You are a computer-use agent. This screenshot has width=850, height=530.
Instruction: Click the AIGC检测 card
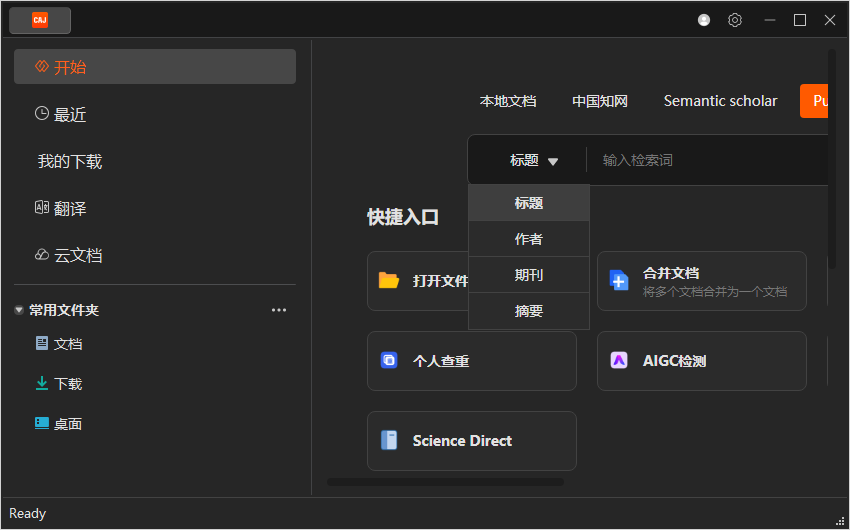click(x=701, y=361)
